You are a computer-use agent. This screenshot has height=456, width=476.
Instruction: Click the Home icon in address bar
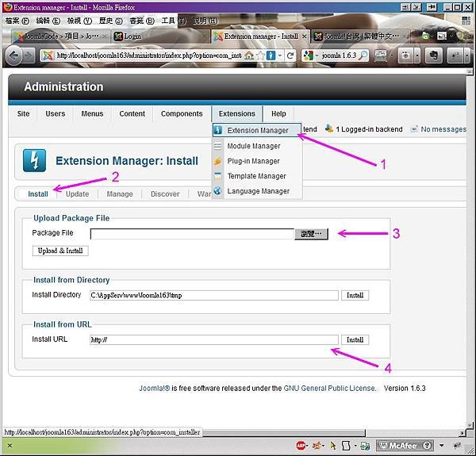coord(249,56)
